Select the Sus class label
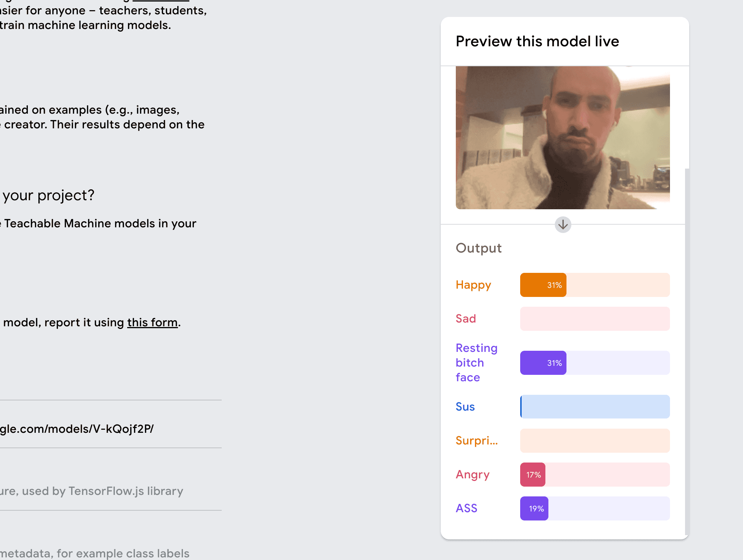 coord(465,406)
